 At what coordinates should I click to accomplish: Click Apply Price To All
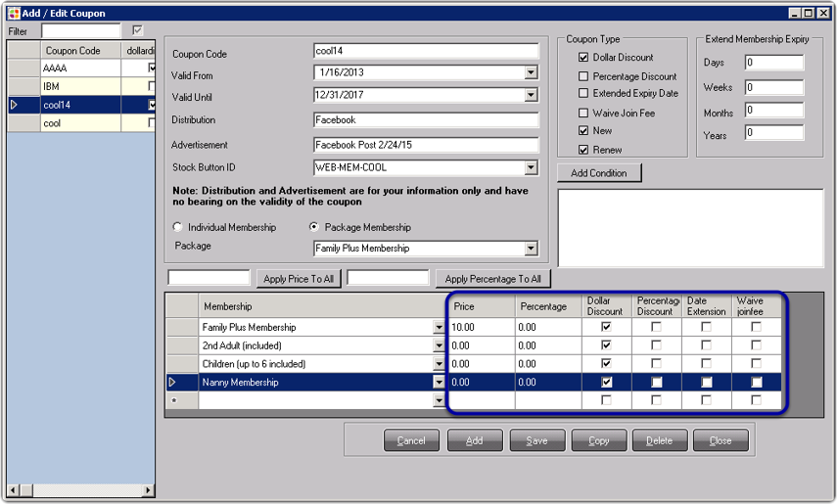(299, 279)
